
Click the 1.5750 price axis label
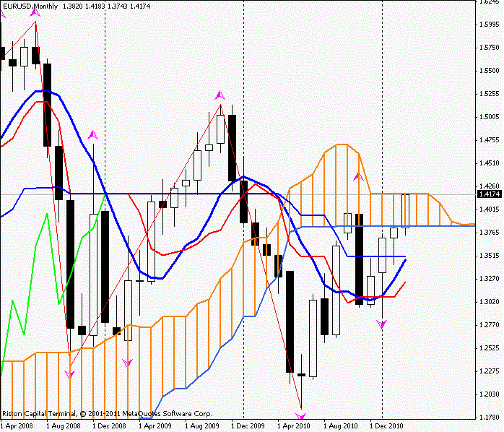coord(490,48)
